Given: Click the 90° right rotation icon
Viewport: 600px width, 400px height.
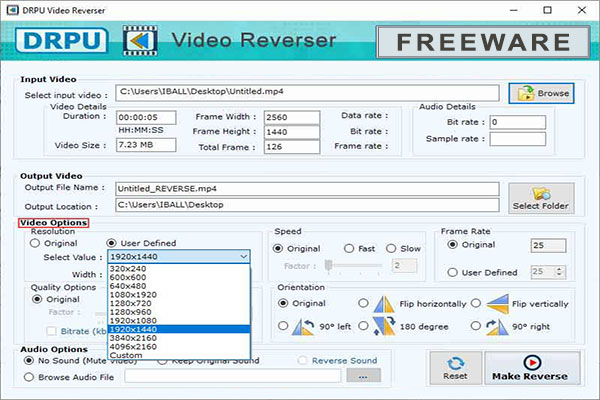Looking at the screenshot, I should 497,327.
